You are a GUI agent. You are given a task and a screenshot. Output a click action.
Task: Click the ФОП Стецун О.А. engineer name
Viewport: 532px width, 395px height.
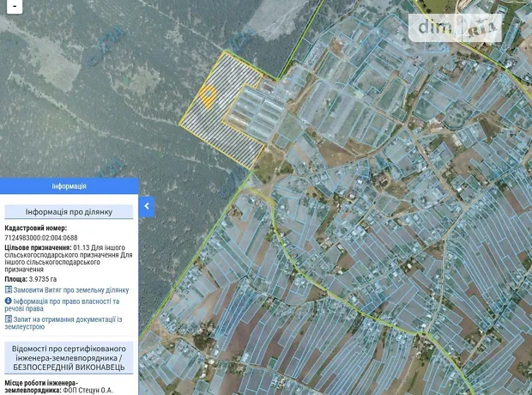click(x=88, y=390)
